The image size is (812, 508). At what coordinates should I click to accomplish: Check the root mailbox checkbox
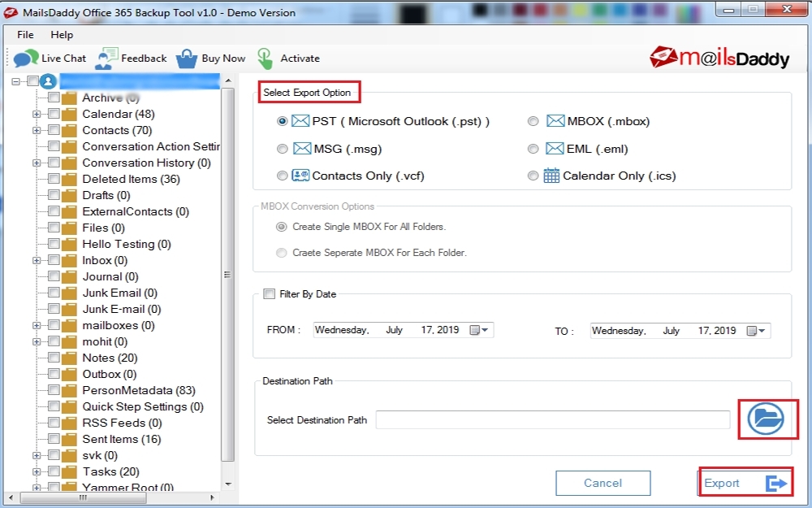(33, 81)
